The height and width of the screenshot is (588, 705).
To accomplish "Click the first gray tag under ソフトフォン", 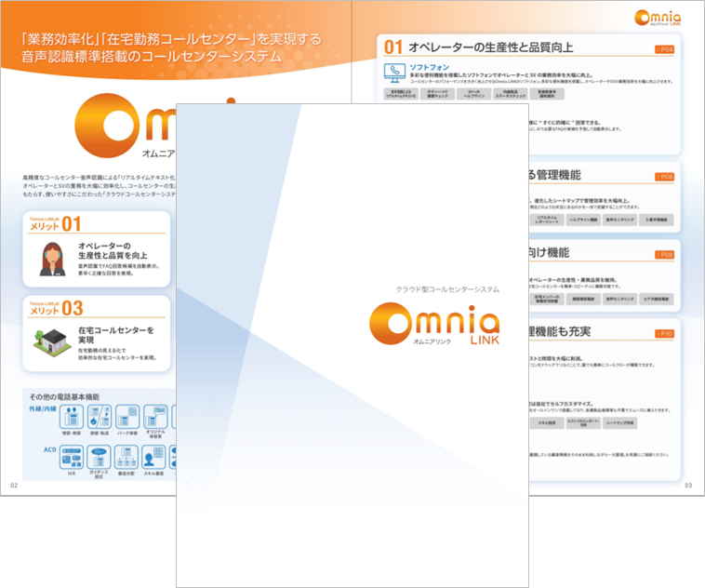I will click(401, 94).
